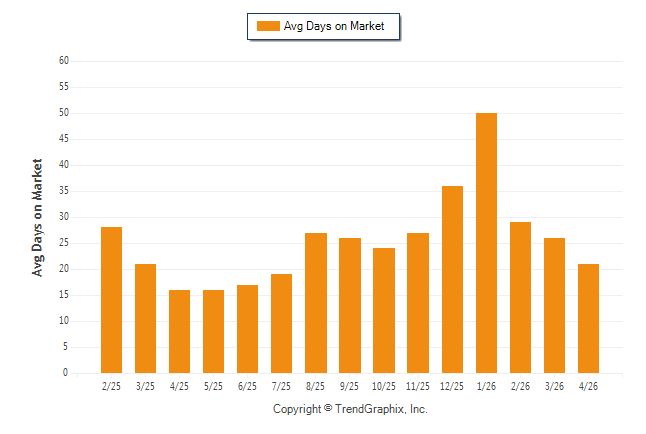Screen dimensions: 646x434
Task: Click the 1/26 bar, the tallest bar
Action: pos(486,243)
